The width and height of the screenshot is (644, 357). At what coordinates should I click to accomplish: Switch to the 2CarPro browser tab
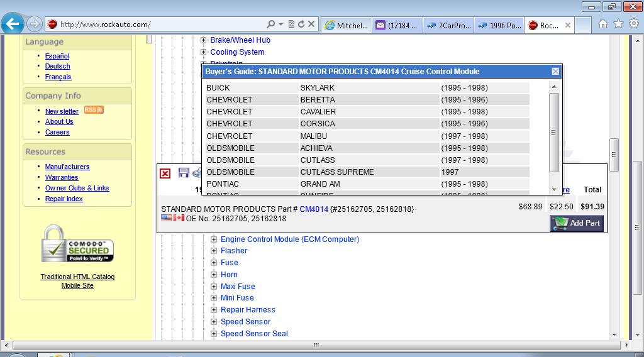[447, 25]
